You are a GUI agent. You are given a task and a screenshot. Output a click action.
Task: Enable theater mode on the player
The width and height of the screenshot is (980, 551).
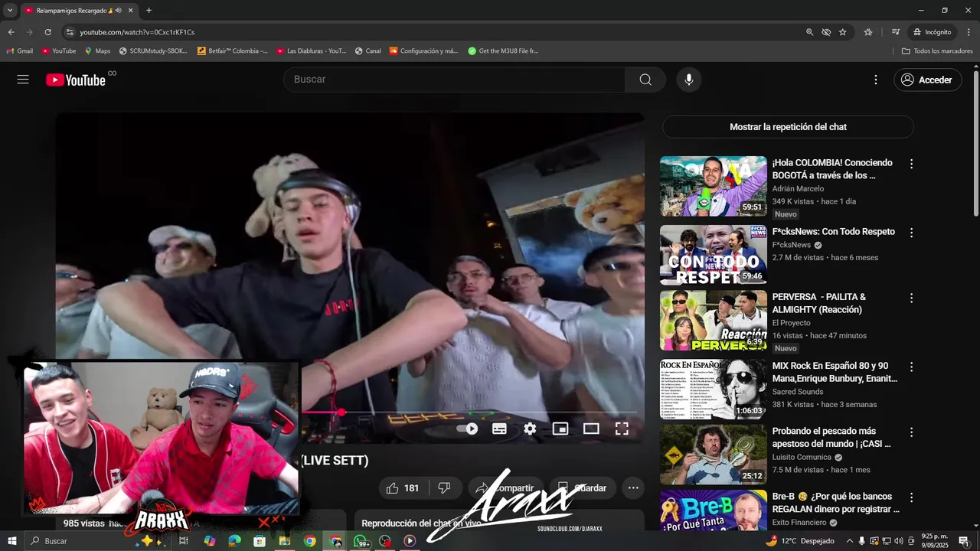tap(591, 429)
